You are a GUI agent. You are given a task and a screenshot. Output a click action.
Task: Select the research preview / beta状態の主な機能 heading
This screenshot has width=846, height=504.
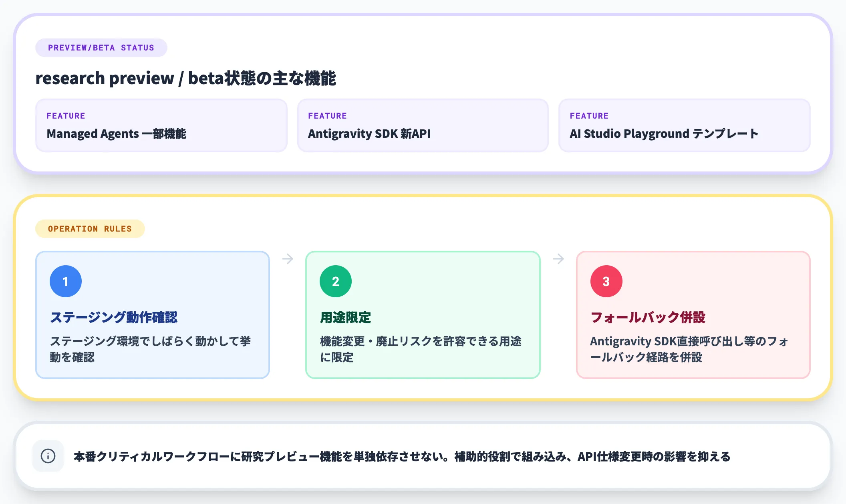[186, 78]
